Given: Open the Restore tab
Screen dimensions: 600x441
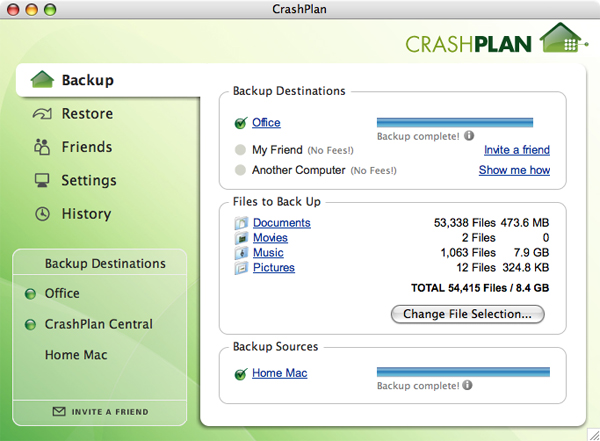Looking at the screenshot, I should click(87, 114).
